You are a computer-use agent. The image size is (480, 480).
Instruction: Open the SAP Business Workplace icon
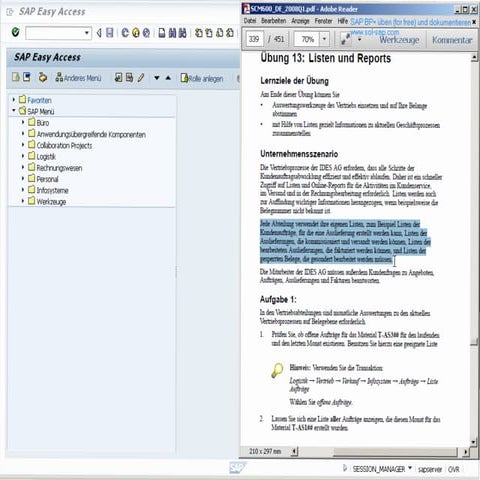click(43, 78)
